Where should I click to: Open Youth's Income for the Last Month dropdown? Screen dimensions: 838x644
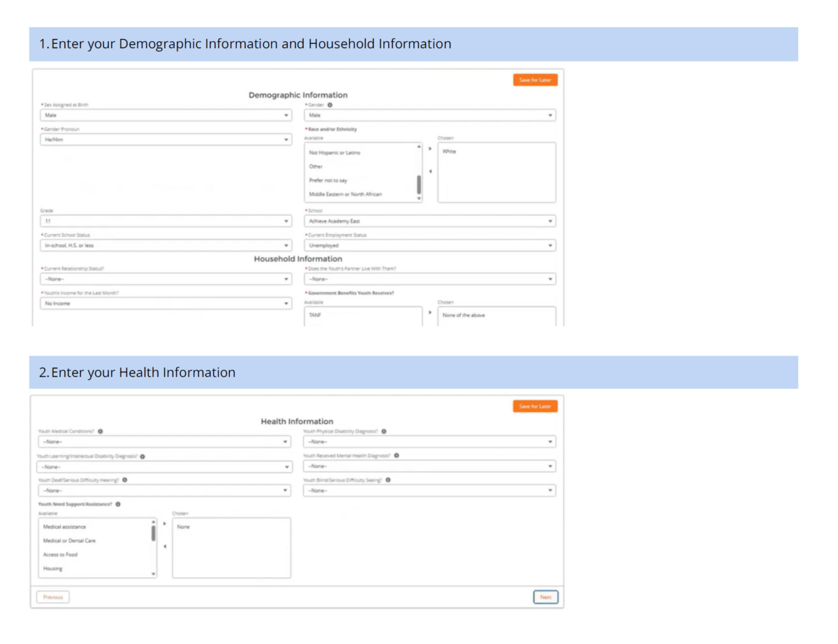[x=166, y=304]
